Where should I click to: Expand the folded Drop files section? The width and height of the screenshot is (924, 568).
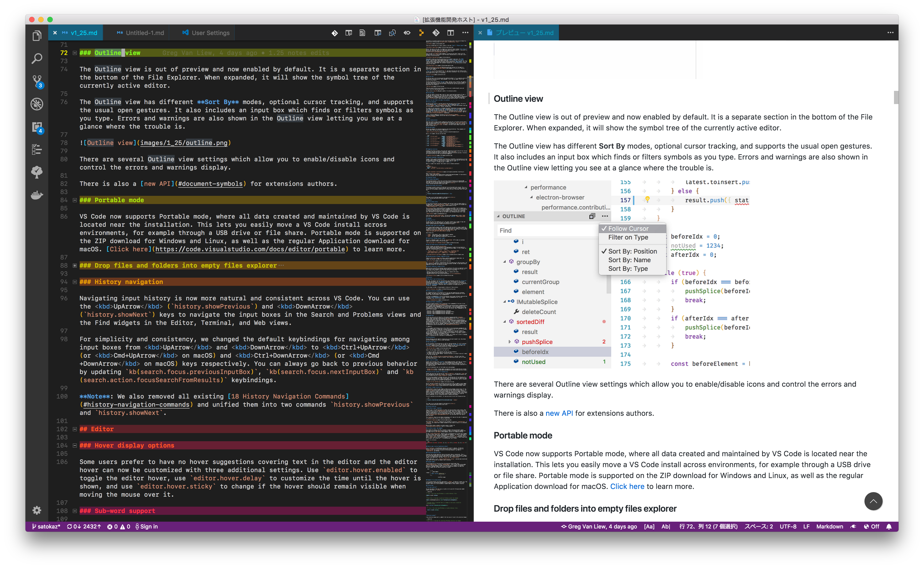pos(75,266)
